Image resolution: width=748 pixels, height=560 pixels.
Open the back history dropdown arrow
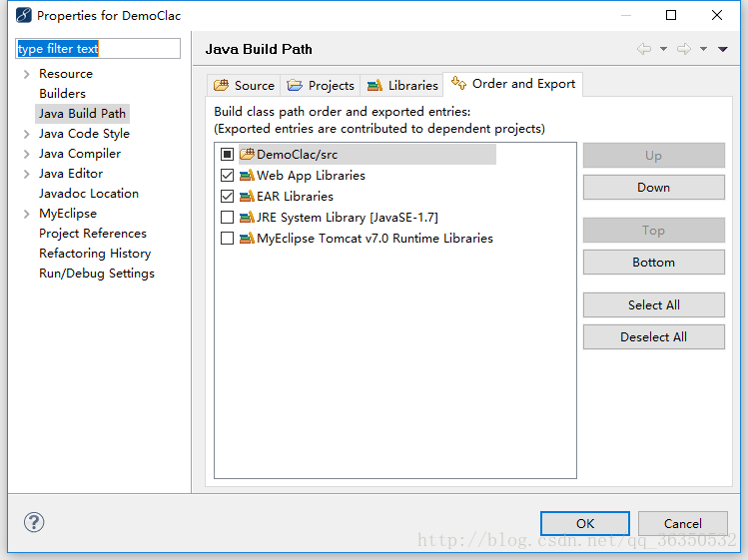(663, 49)
